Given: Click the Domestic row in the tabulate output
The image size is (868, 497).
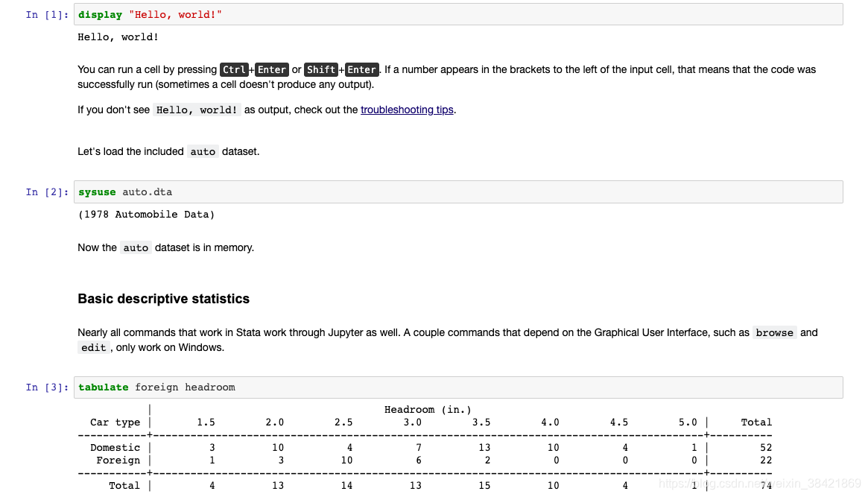Looking at the screenshot, I should pyautogui.click(x=114, y=447).
